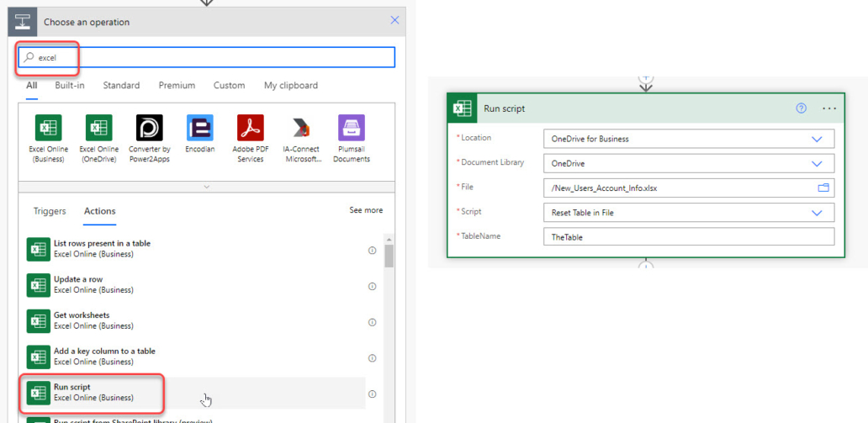The image size is (868, 423).
Task: Open the folder picker in File field
Action: pyautogui.click(x=823, y=188)
